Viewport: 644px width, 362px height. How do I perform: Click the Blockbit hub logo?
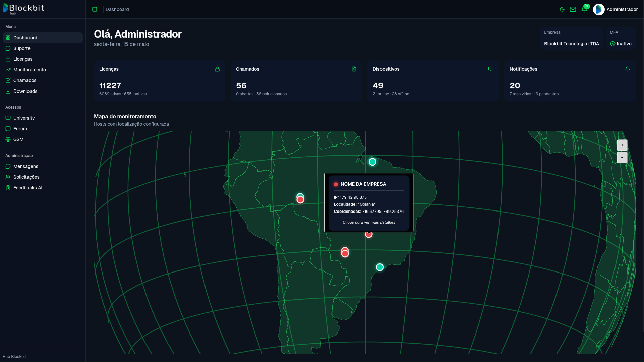(23, 9)
